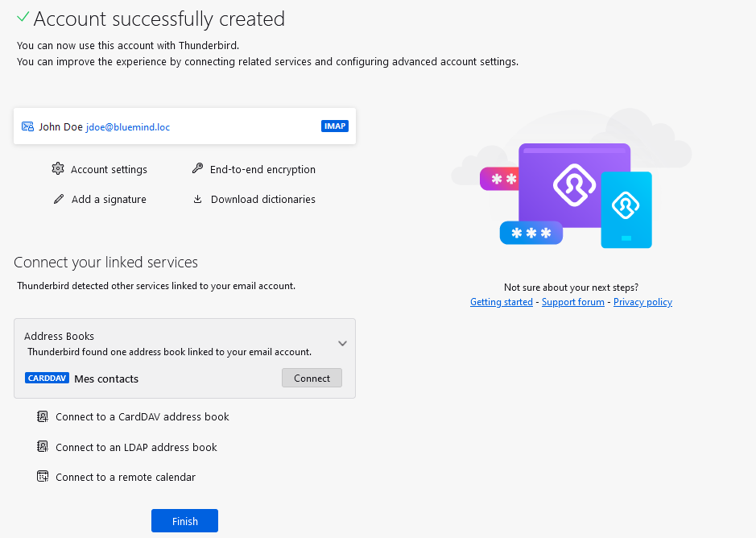Choose Download dictionaries option
Screen dimensions: 756x538
(262, 200)
